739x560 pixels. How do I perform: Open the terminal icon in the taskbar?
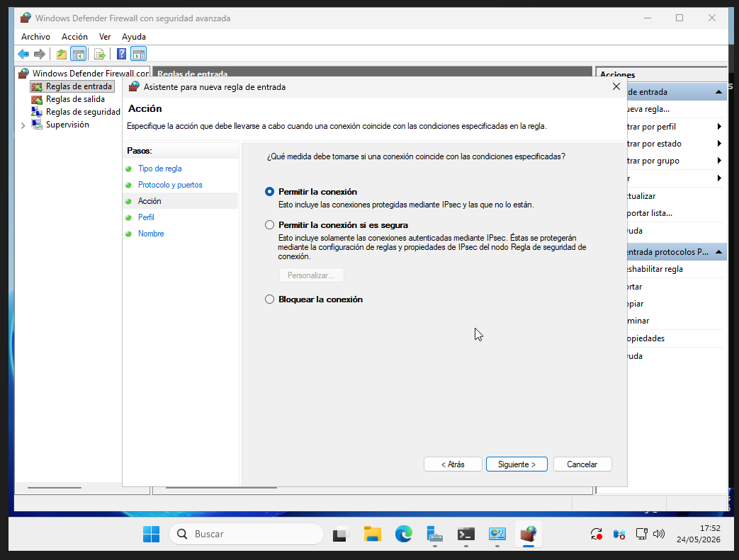[466, 534]
